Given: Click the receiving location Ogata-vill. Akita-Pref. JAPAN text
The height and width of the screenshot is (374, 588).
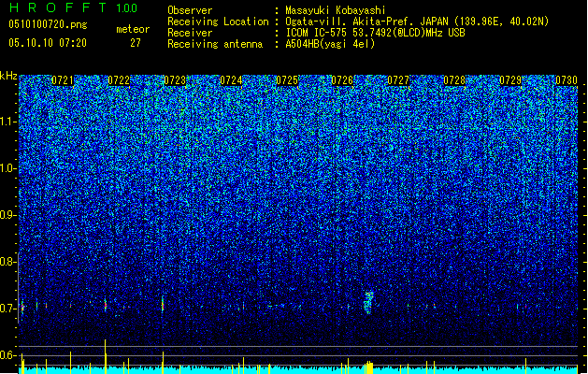Looking at the screenshot, I should pyautogui.click(x=417, y=22).
